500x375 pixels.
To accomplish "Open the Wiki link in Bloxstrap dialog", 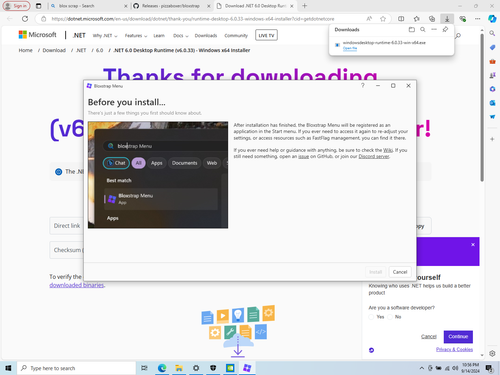I will 388,150.
